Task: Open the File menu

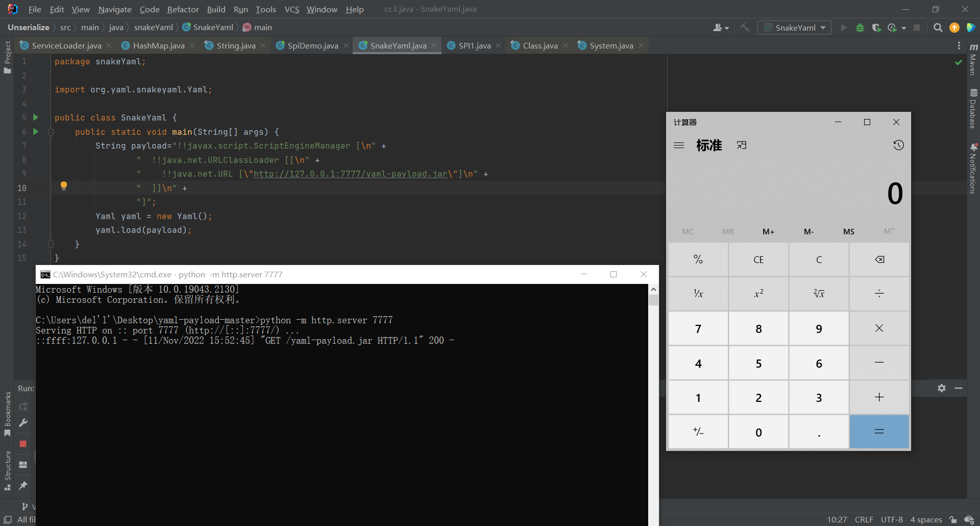Action: 35,9
